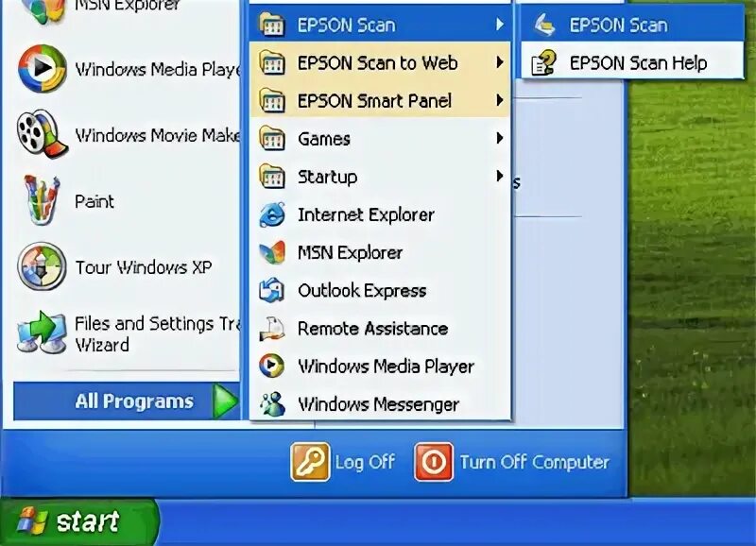Click the Windows Messenger people icon
Image resolution: width=756 pixels, height=546 pixels.
(x=272, y=404)
